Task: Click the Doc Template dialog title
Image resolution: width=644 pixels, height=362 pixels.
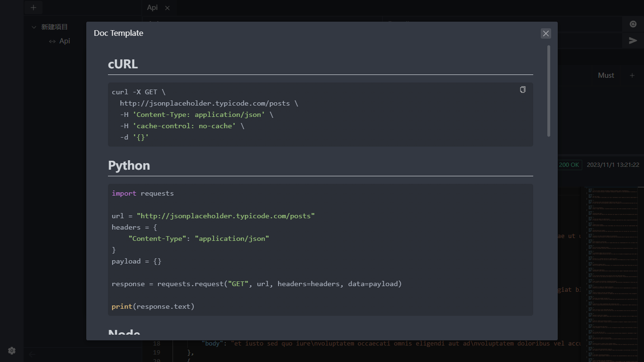Action: (x=118, y=33)
